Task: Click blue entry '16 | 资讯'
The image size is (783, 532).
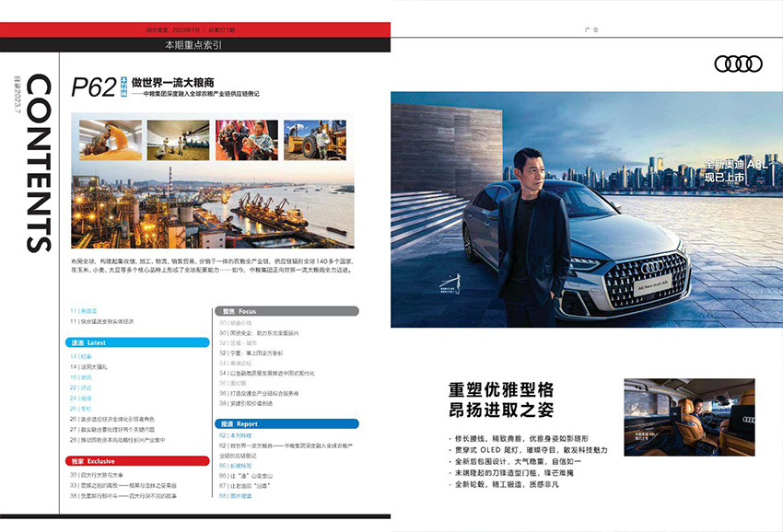Action: coord(81,377)
